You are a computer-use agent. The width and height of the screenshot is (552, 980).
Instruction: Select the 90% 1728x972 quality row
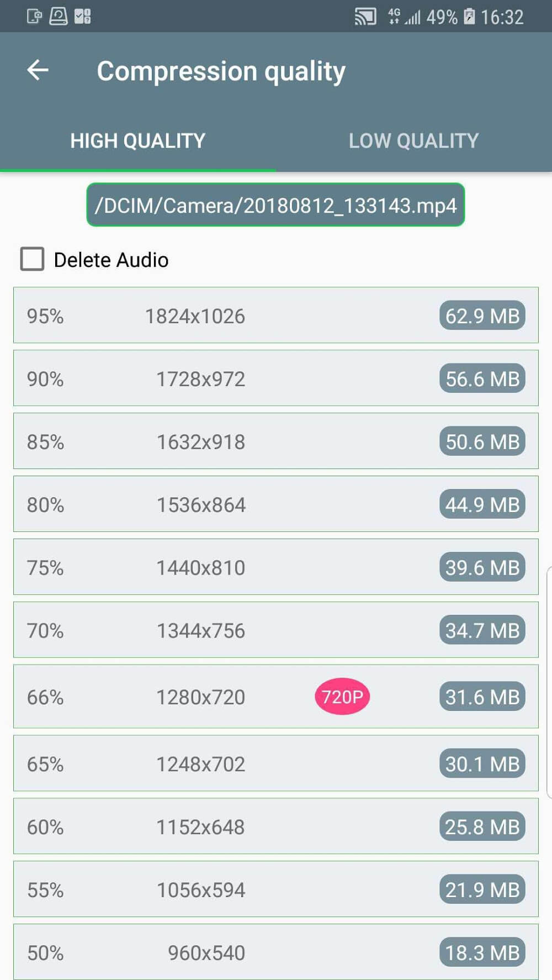tap(275, 378)
